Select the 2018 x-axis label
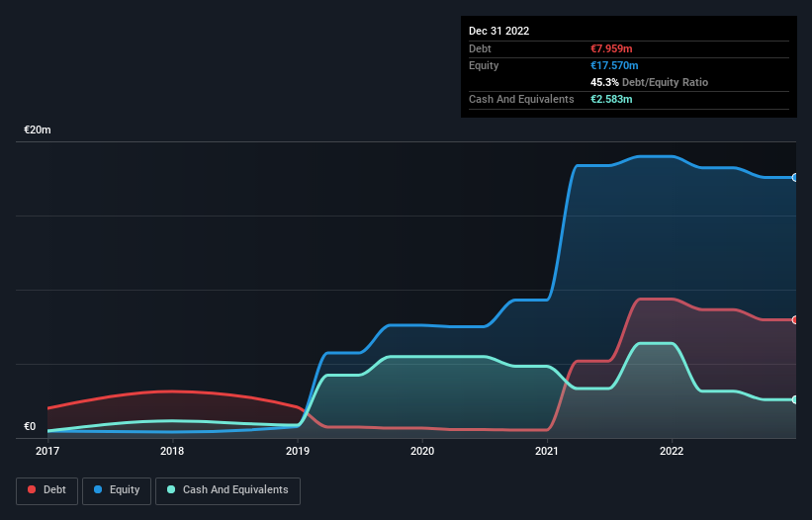 (x=172, y=451)
